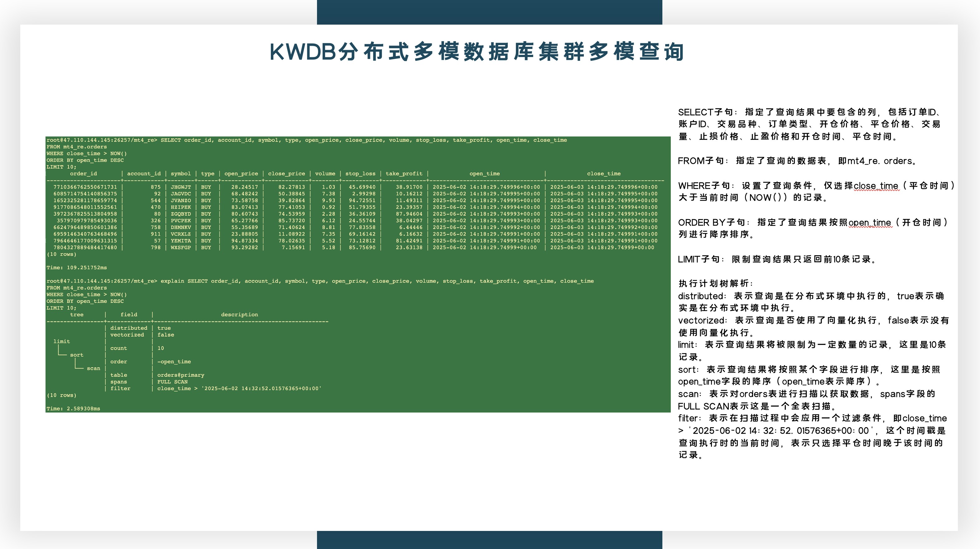
Task: Click symbol cell 'YEMITA'
Action: point(181,241)
